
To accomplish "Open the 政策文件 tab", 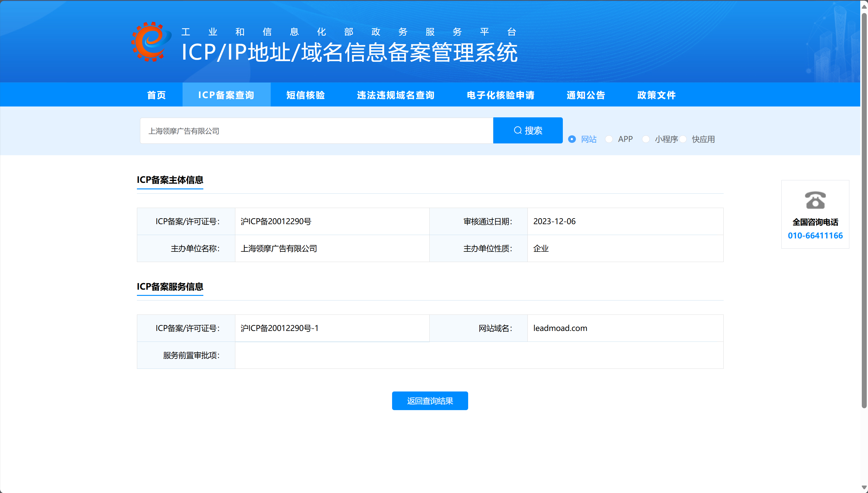I will point(656,95).
